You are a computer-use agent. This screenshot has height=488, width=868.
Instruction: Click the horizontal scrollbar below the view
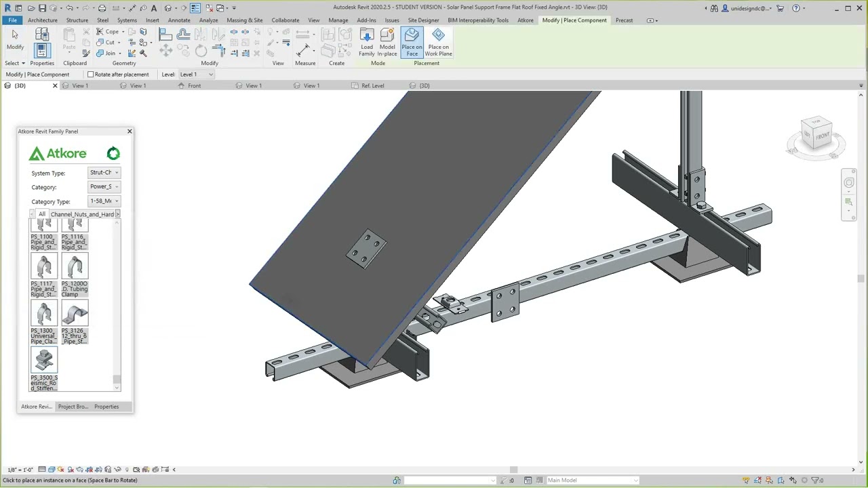click(513, 470)
